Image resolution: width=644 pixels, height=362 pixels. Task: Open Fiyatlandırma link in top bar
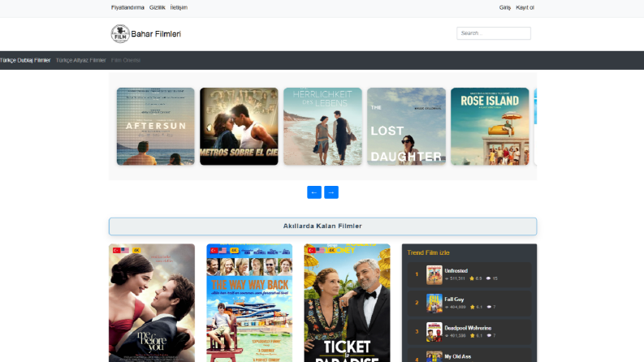pos(128,7)
